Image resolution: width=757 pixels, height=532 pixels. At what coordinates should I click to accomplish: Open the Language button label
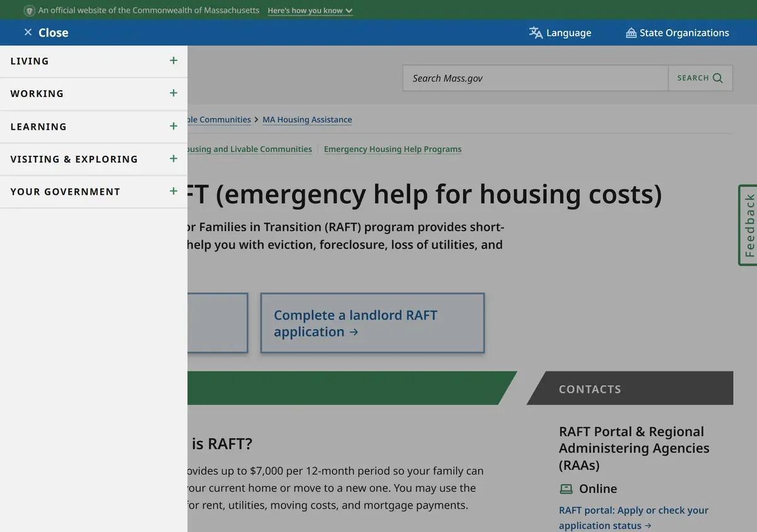point(569,33)
